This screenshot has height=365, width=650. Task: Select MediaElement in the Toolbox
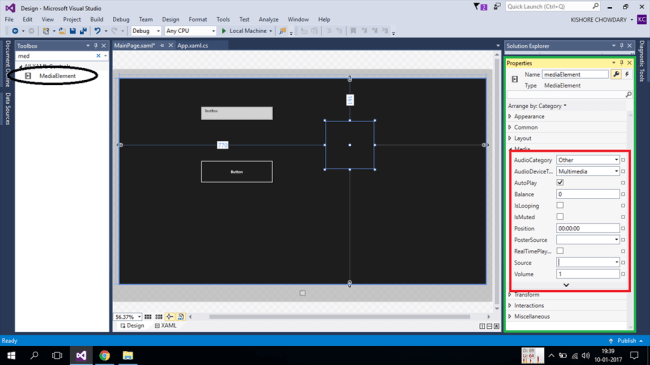(x=58, y=76)
